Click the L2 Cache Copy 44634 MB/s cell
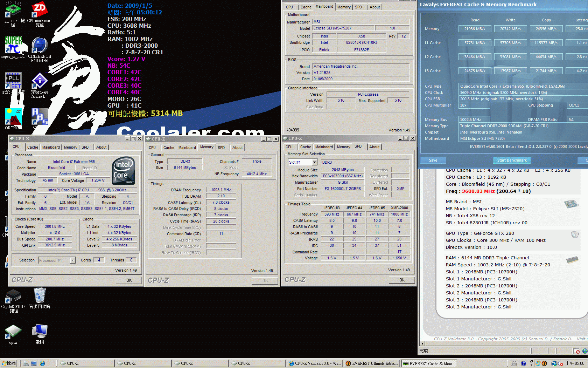Image resolution: width=588 pixels, height=368 pixels. click(546, 57)
